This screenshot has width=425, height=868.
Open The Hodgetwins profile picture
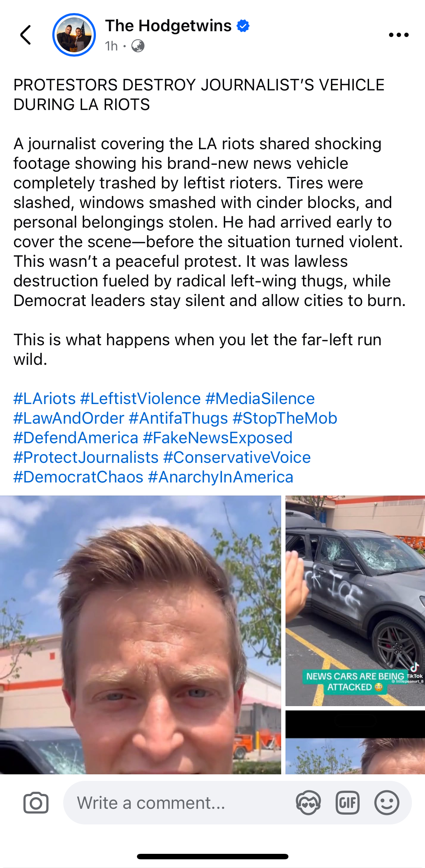pyautogui.click(x=74, y=35)
